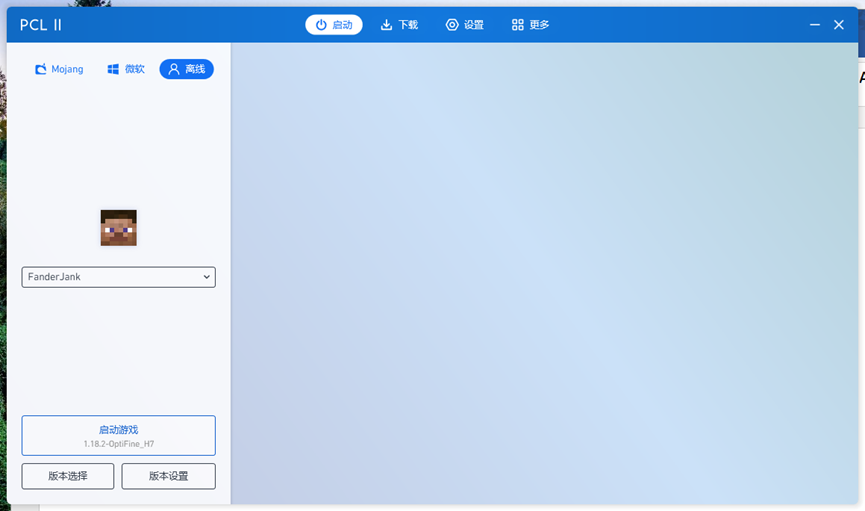Click the 启动游戏 launch game button
This screenshot has width=865, height=511.
(x=119, y=435)
